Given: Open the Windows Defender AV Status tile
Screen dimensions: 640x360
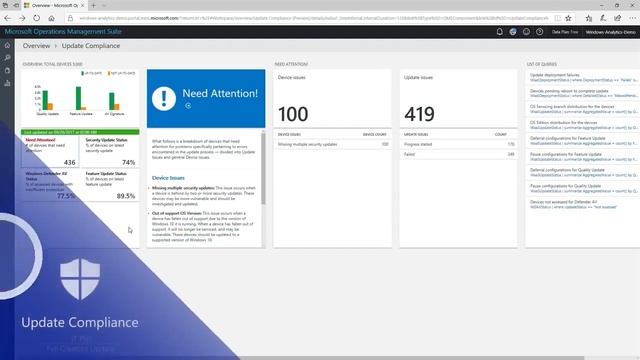Looking at the screenshot, I should pos(50,185).
